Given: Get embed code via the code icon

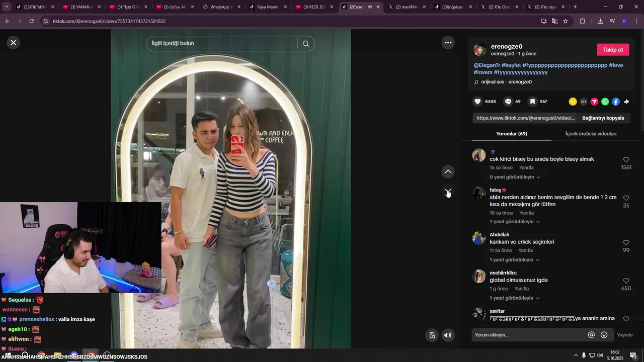Looking at the screenshot, I should (584, 102).
